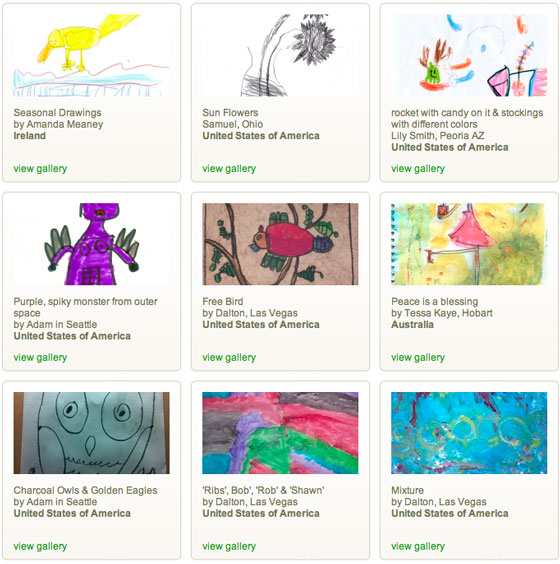The height and width of the screenshot is (564, 560).
Task: View gallery for Purple spiky monster
Action: tap(40, 358)
